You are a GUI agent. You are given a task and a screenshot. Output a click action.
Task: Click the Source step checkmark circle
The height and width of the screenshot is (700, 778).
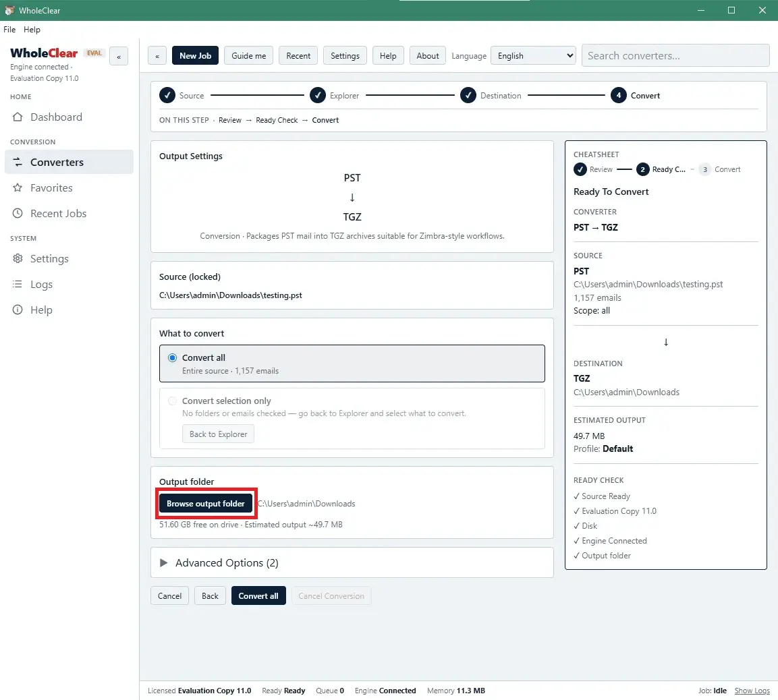[167, 95]
